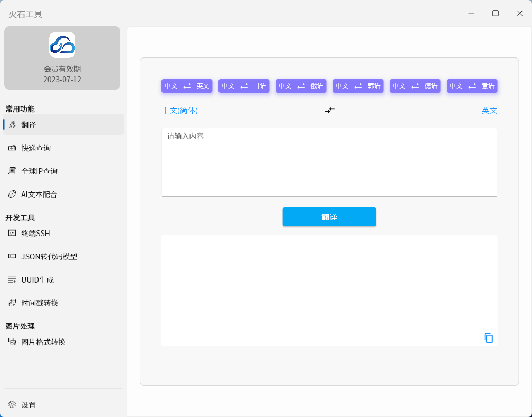Click the settings gear icon
The height and width of the screenshot is (417, 532).
(x=12, y=404)
